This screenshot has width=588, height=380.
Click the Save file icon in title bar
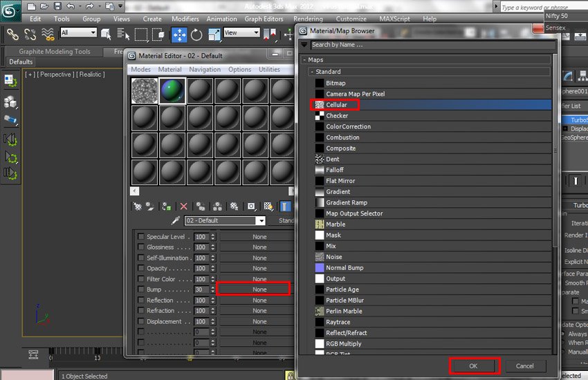pyautogui.click(x=57, y=6)
